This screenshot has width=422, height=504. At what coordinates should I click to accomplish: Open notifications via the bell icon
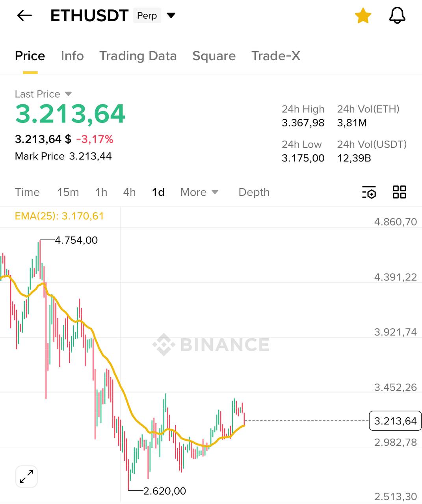pos(397,16)
